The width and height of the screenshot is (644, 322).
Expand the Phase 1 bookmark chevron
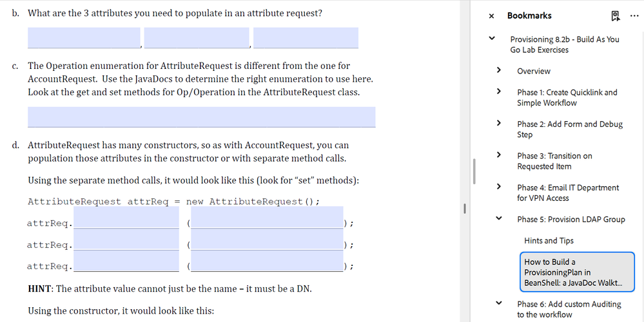498,92
